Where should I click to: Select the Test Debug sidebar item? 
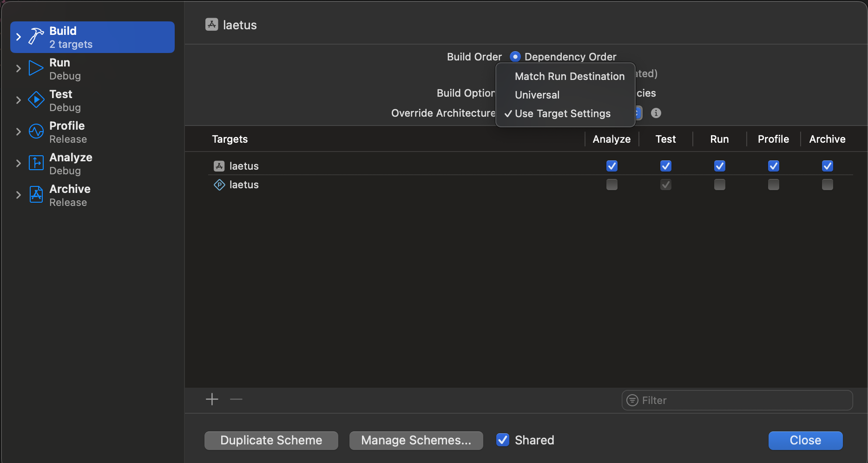coord(92,100)
